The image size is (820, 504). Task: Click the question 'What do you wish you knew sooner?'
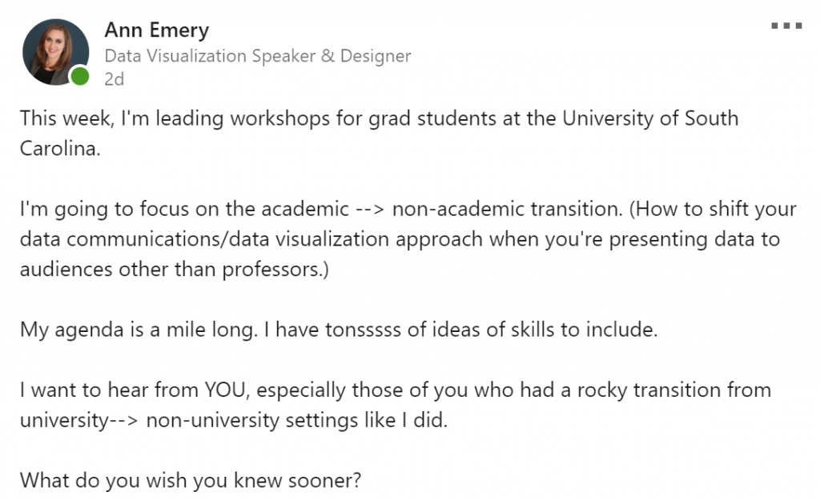click(191, 481)
